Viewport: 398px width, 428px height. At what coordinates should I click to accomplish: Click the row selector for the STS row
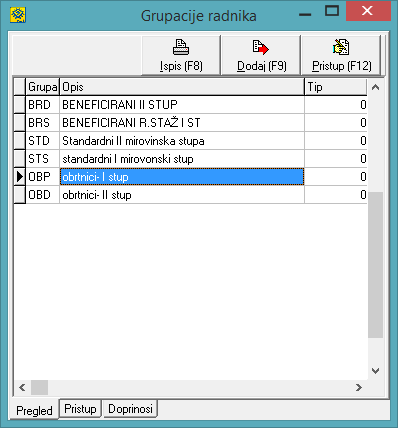pos(20,159)
